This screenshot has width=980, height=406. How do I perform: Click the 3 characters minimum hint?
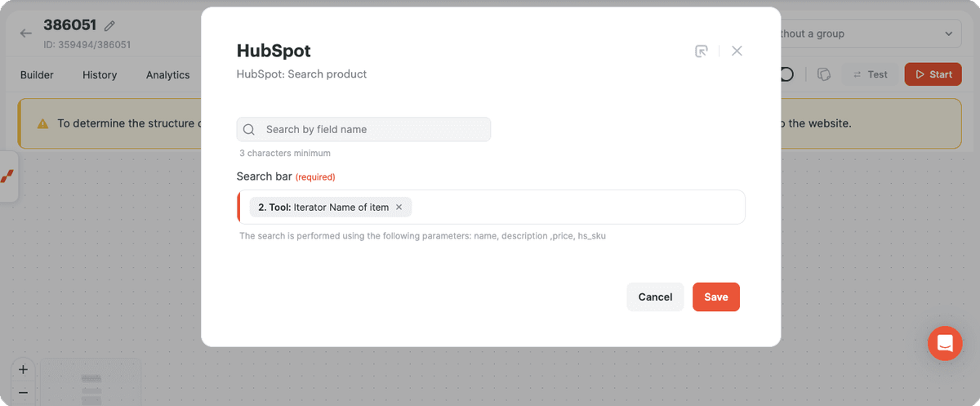click(285, 153)
